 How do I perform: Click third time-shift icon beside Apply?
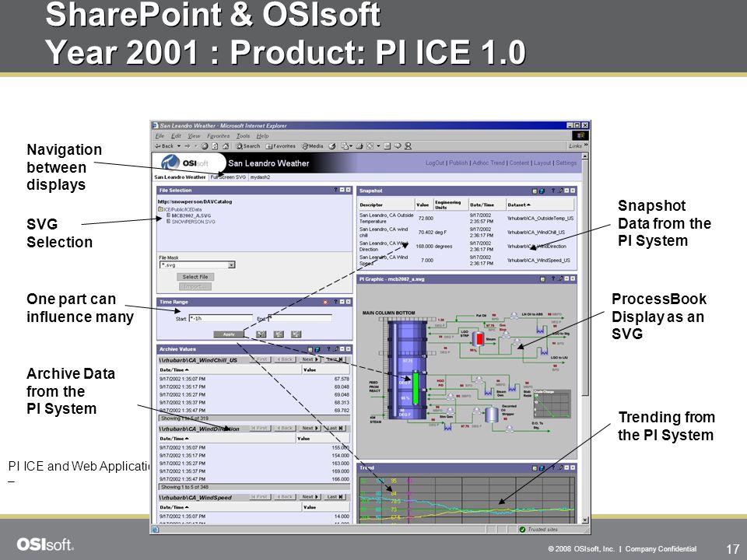coord(296,334)
